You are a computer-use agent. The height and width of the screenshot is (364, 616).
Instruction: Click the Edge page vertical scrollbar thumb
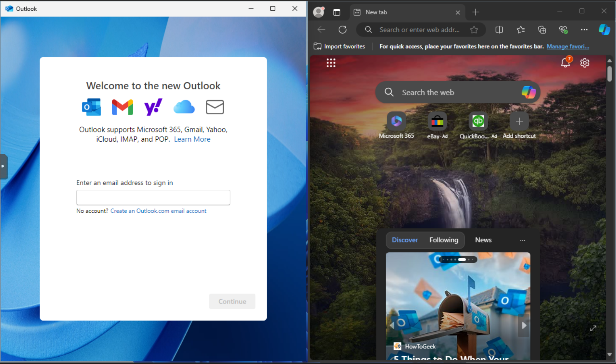point(609,74)
